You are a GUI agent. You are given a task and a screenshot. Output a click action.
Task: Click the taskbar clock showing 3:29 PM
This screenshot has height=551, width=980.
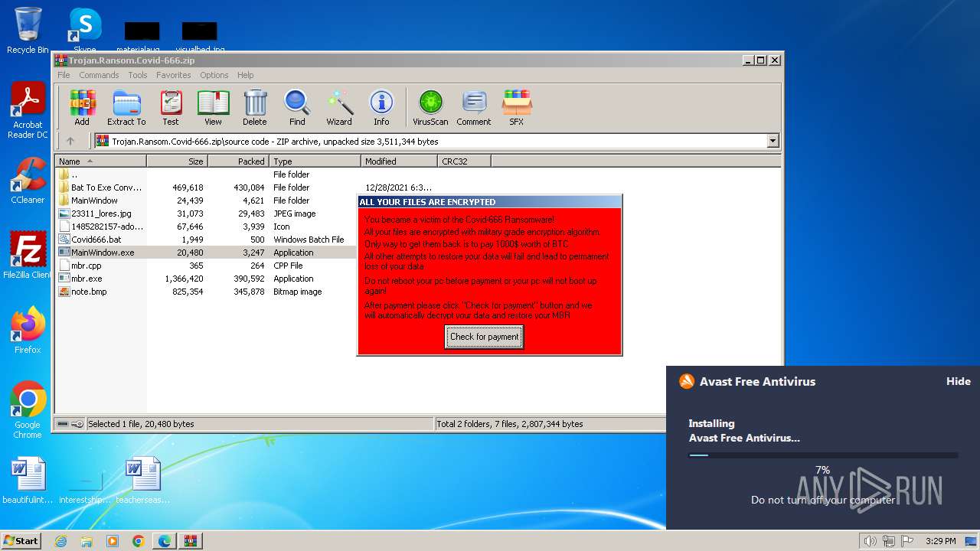point(940,541)
